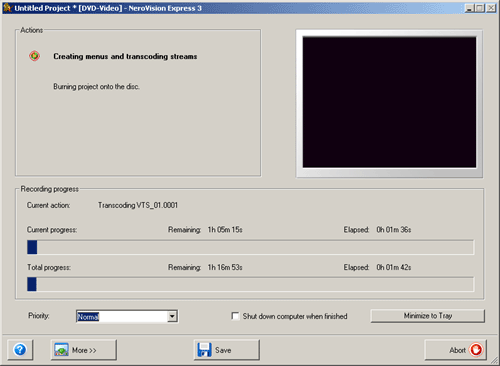This screenshot has width=500, height=366.
Task: Click current elapsed time '0h 01m 36s'
Action: (394, 230)
